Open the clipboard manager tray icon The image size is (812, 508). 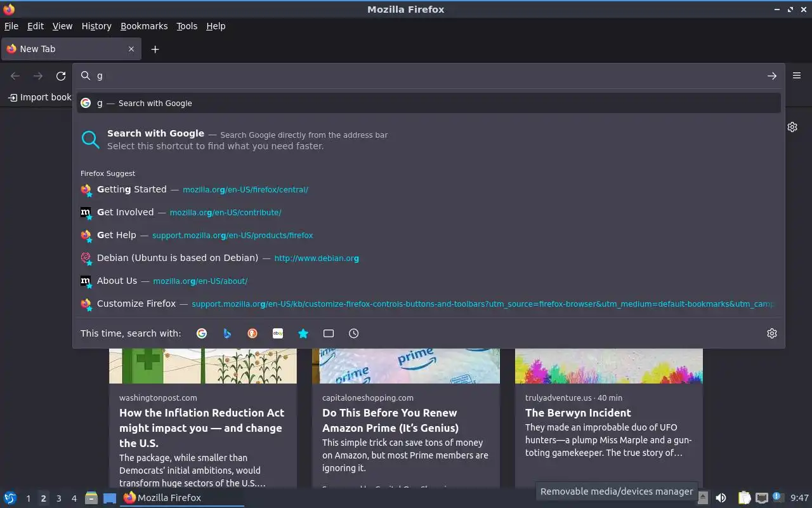point(744,498)
